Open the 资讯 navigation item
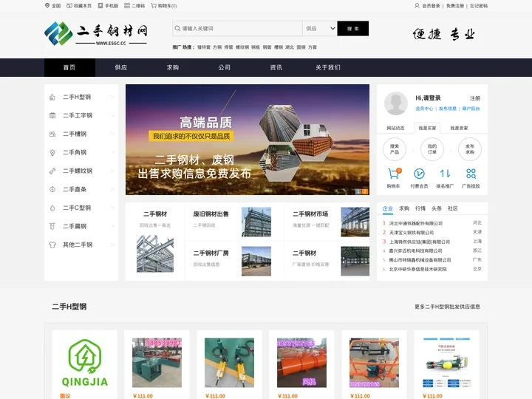 (276, 67)
